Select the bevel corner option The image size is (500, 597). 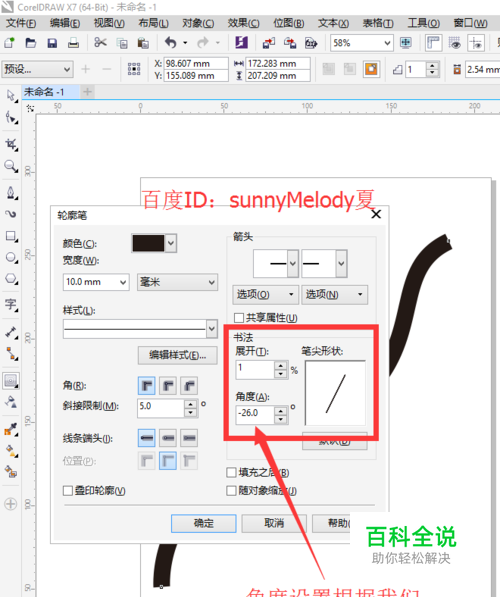coord(189,386)
